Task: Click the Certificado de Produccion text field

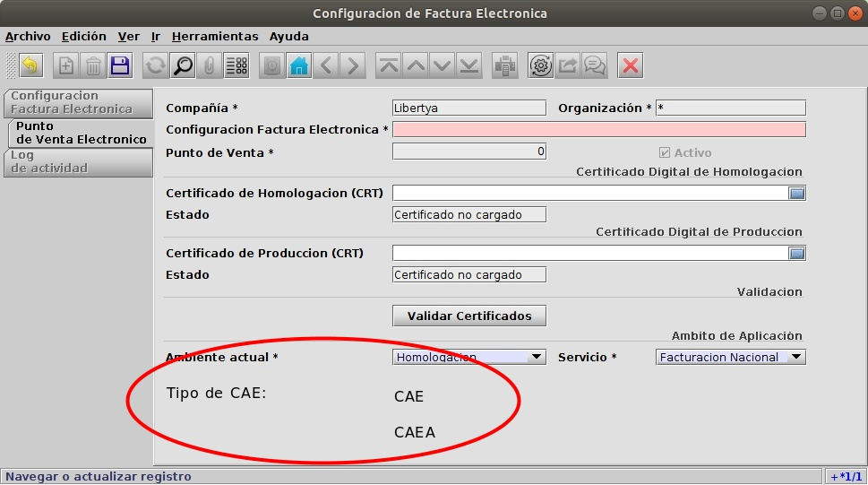Action: coord(590,254)
